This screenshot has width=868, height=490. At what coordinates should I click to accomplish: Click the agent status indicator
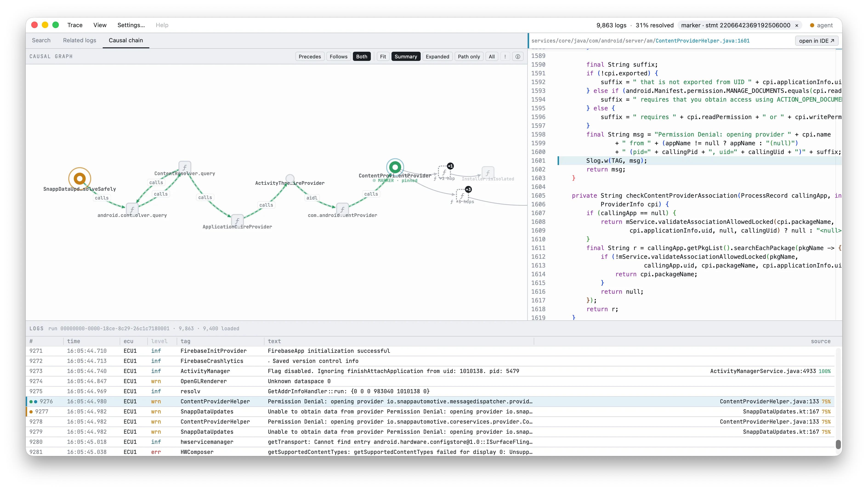[821, 25]
